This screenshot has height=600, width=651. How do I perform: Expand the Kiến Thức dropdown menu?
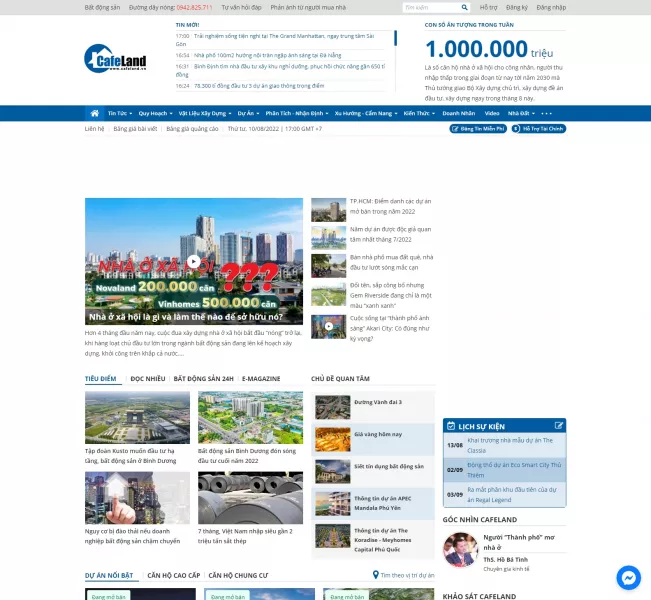[419, 113]
